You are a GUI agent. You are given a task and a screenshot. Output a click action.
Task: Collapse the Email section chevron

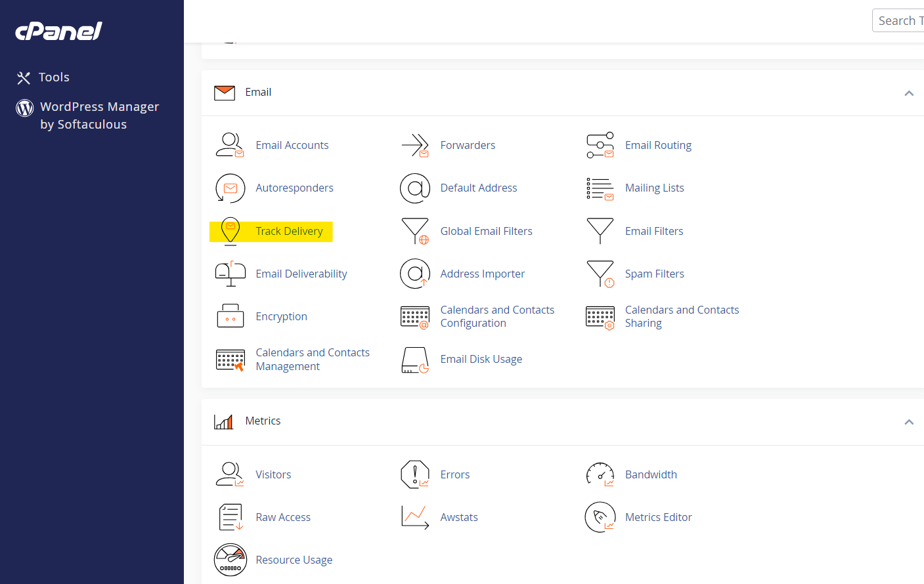coord(909,93)
